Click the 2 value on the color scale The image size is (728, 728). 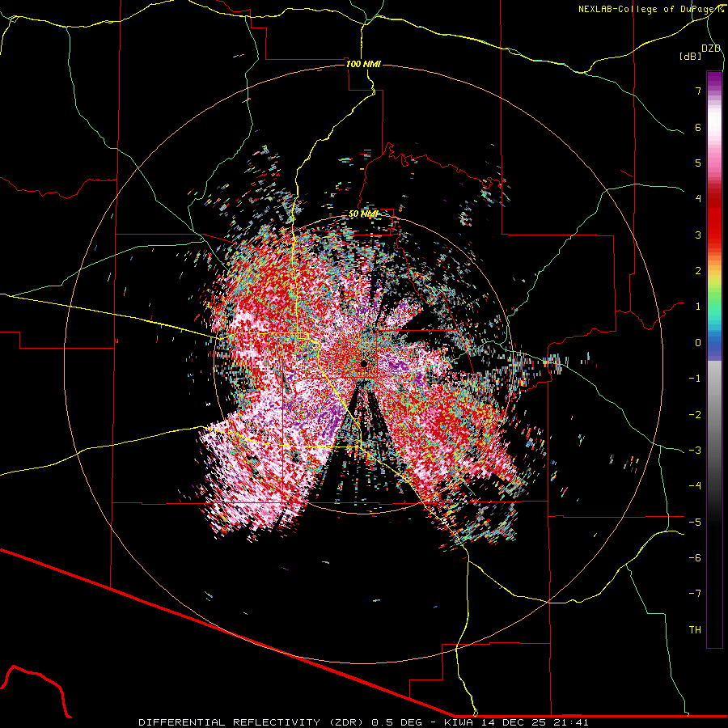point(698,271)
